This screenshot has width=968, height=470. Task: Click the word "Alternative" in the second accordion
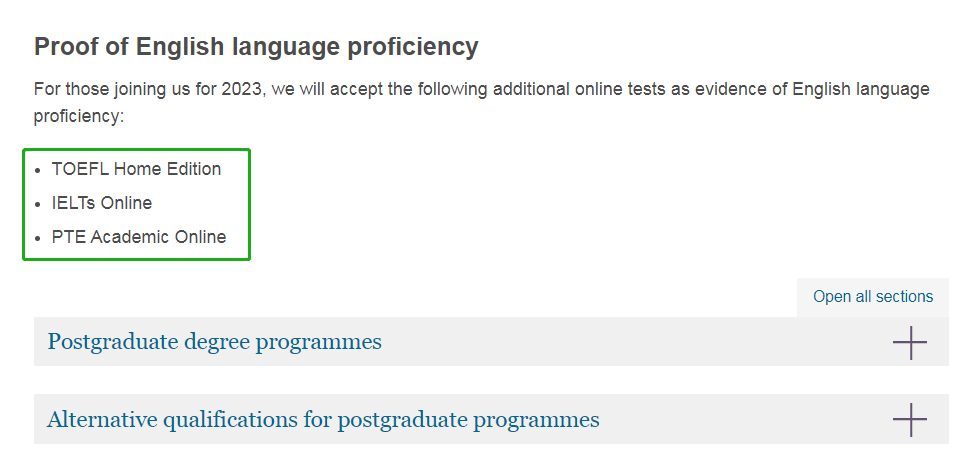pos(102,419)
